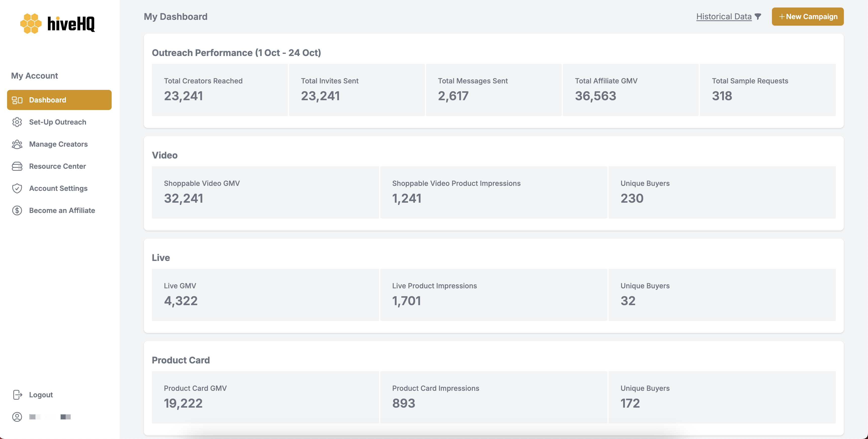Click the Set-Up Outreach gear icon
This screenshot has width=868, height=439.
tap(17, 122)
